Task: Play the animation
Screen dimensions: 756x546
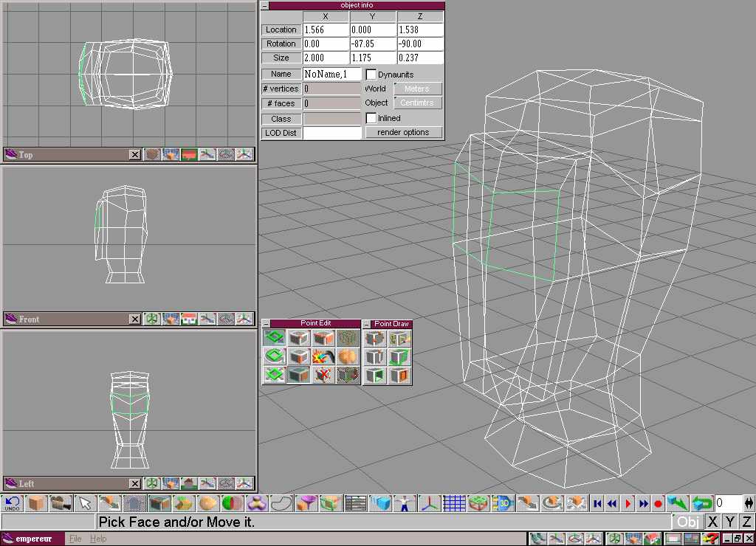Action: pyautogui.click(x=628, y=504)
